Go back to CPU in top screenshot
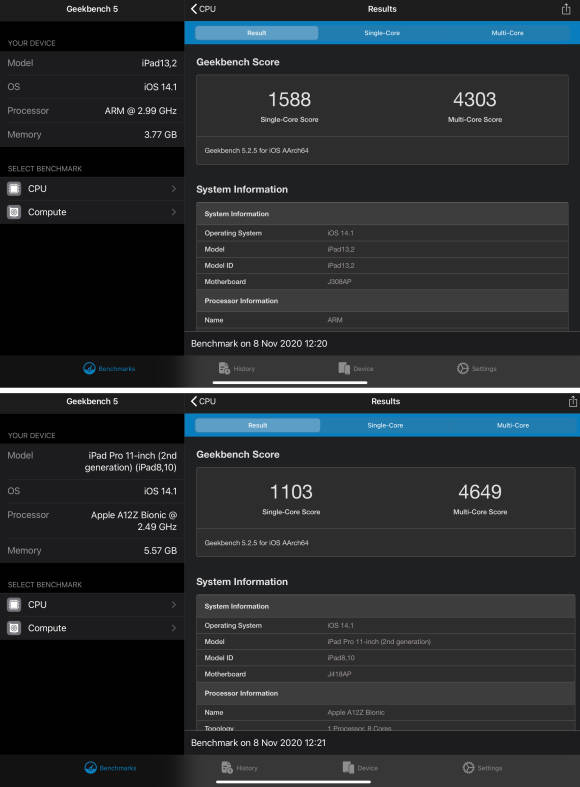Image resolution: width=580 pixels, height=787 pixels. tap(203, 9)
